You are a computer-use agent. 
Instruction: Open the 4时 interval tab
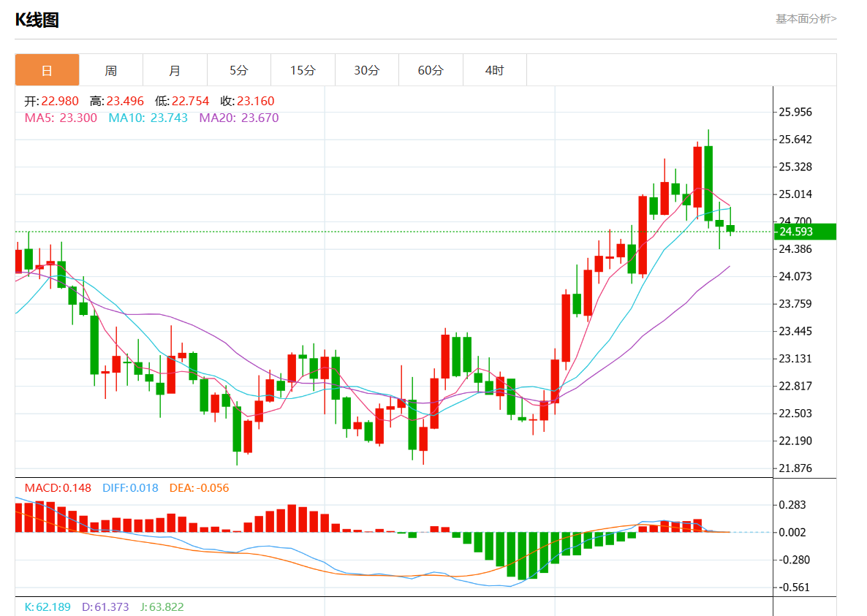pos(495,70)
